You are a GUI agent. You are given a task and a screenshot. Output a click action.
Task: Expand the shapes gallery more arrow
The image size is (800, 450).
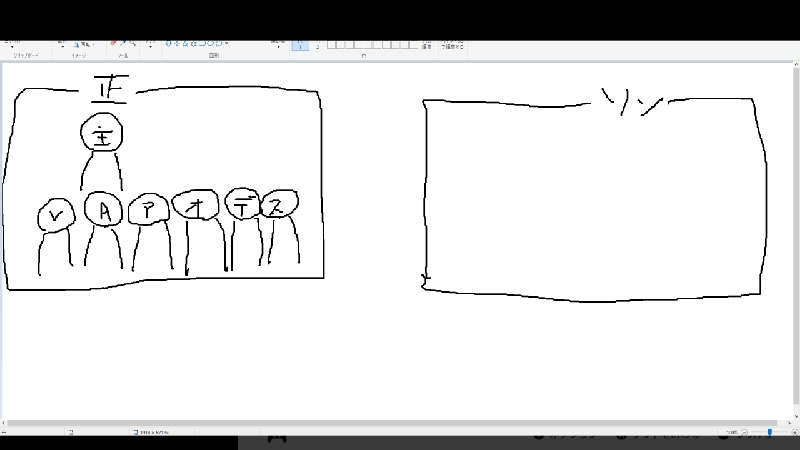(x=227, y=44)
